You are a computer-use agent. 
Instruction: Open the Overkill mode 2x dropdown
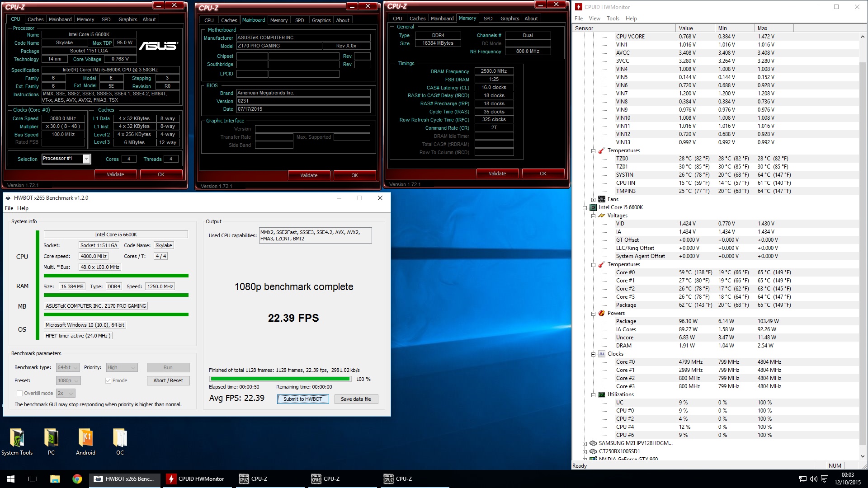(x=66, y=393)
